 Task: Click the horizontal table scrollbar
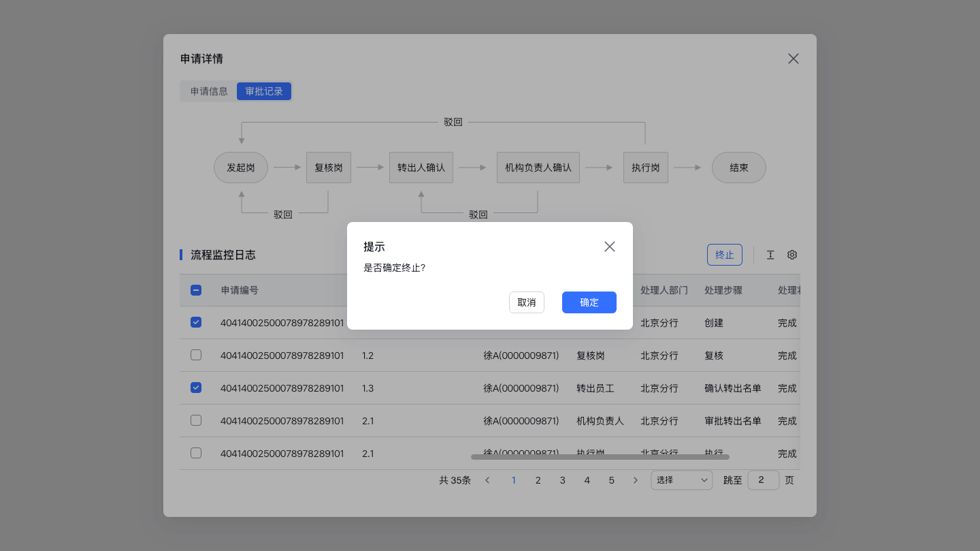(x=600, y=457)
